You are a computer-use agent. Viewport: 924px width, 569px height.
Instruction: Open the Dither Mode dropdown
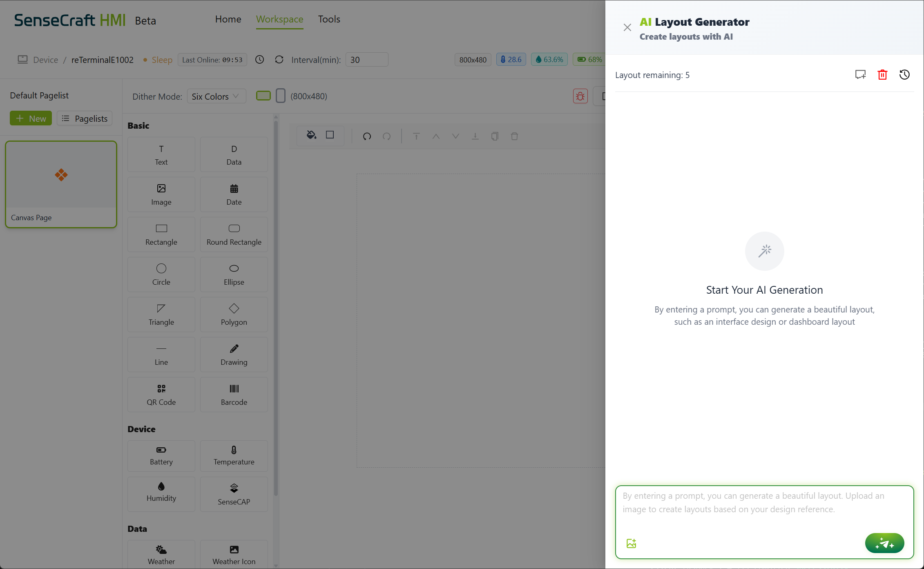pyautogui.click(x=216, y=96)
